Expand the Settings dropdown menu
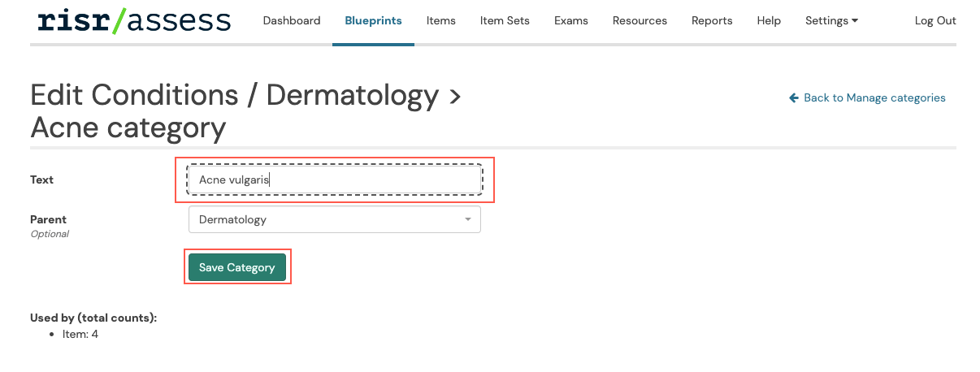Image resolution: width=980 pixels, height=372 pixels. (831, 20)
